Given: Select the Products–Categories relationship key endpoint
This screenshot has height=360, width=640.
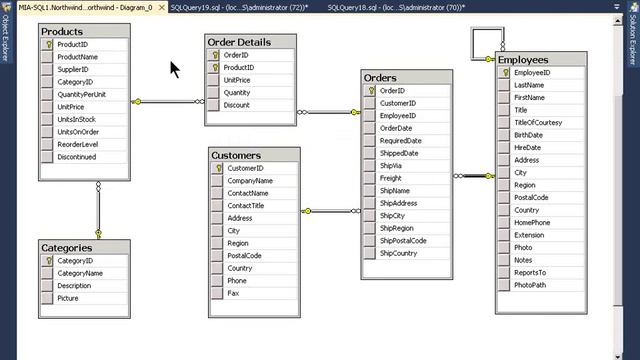Looking at the screenshot, I should 98,234.
